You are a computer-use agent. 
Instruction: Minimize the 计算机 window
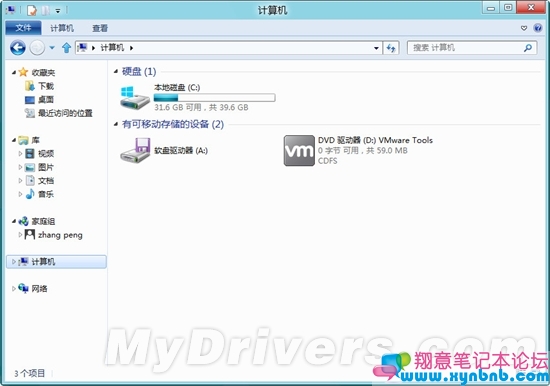pos(491,8)
